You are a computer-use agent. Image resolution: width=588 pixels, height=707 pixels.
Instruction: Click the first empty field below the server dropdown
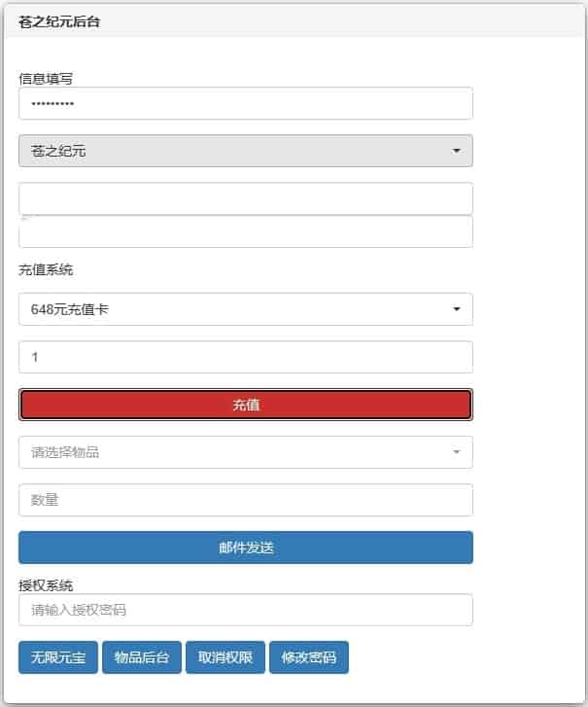click(245, 198)
